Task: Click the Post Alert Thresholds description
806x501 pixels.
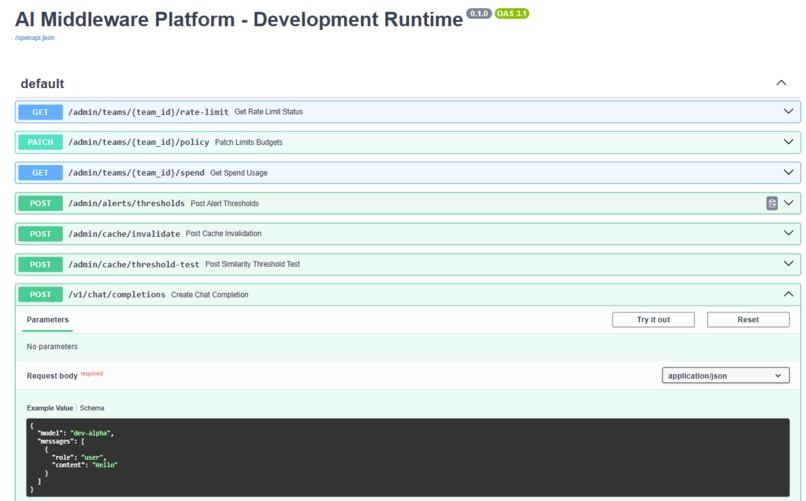Action: (225, 203)
